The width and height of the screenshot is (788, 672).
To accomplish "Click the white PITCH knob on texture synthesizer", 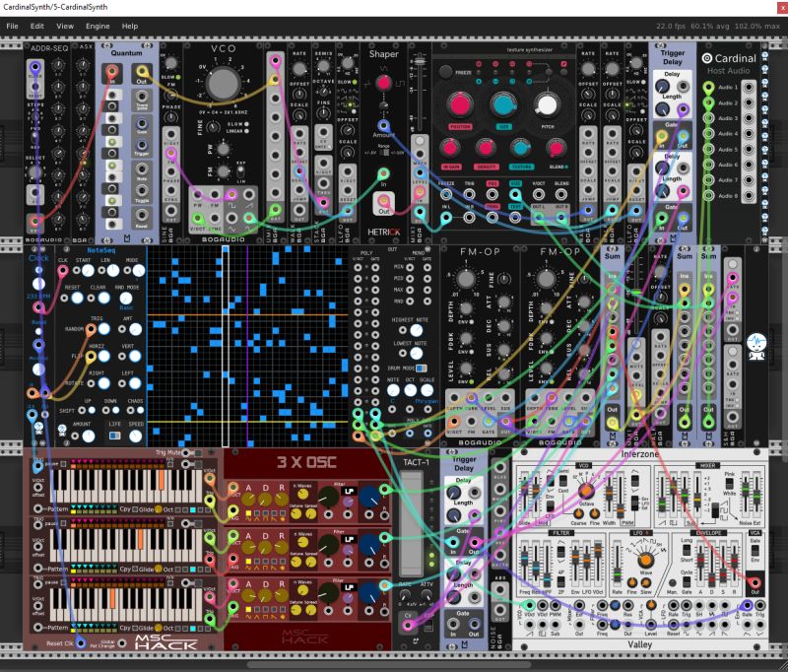I will click(x=547, y=105).
